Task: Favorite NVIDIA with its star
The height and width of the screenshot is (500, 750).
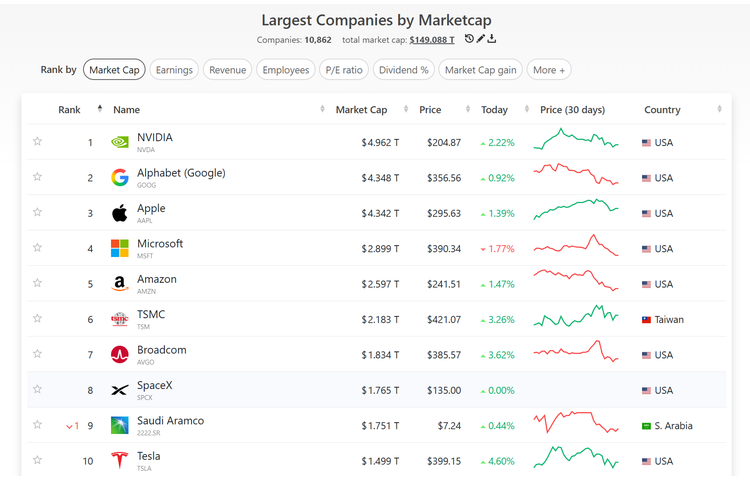Action: [x=37, y=141]
